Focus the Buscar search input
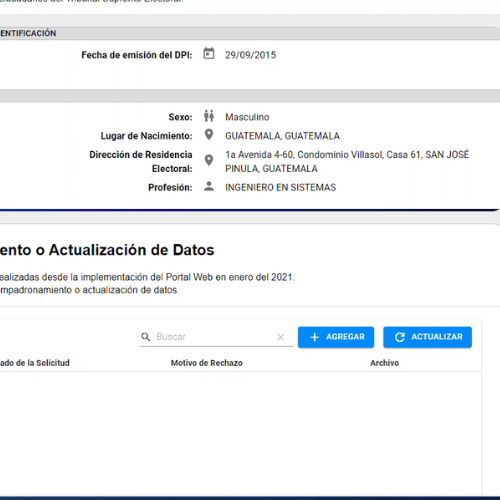 coord(215,337)
